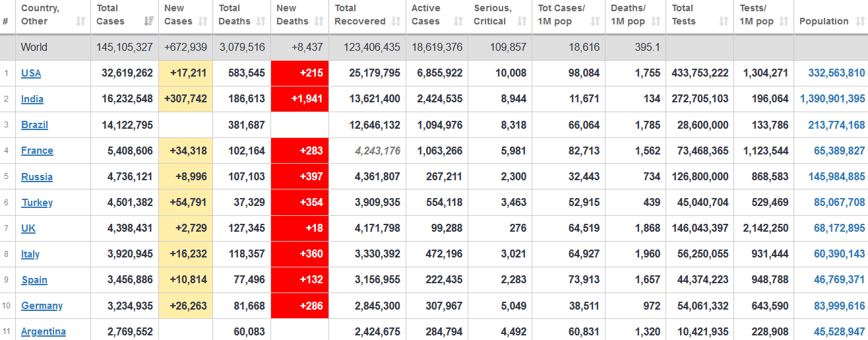
Task: Open the India country link
Action: 32,99
